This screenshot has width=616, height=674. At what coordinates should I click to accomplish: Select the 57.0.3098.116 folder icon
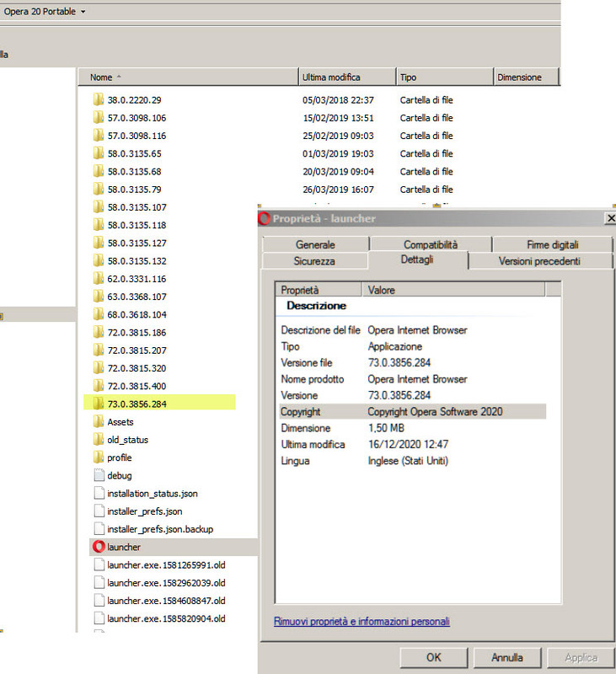coord(99,136)
